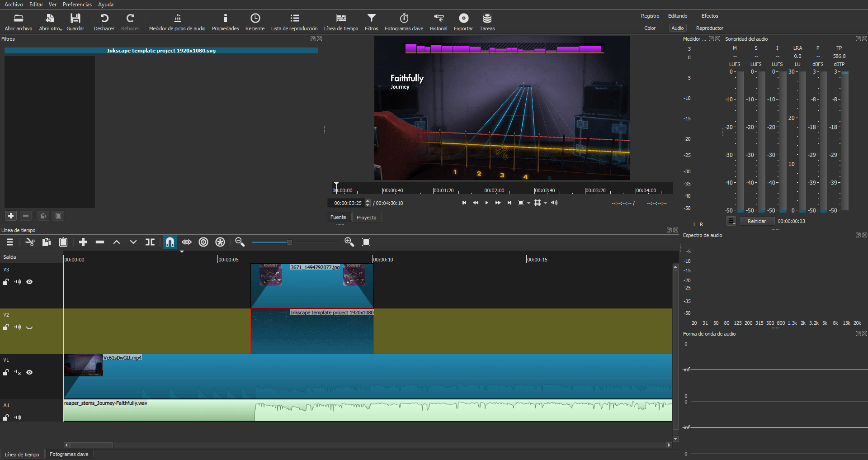Image resolution: width=868 pixels, height=460 pixels.
Task: Open Preferencias menu
Action: click(x=77, y=5)
